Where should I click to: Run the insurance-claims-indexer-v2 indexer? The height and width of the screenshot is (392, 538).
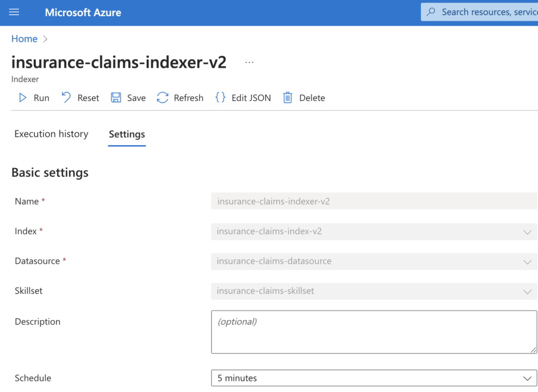[34, 98]
